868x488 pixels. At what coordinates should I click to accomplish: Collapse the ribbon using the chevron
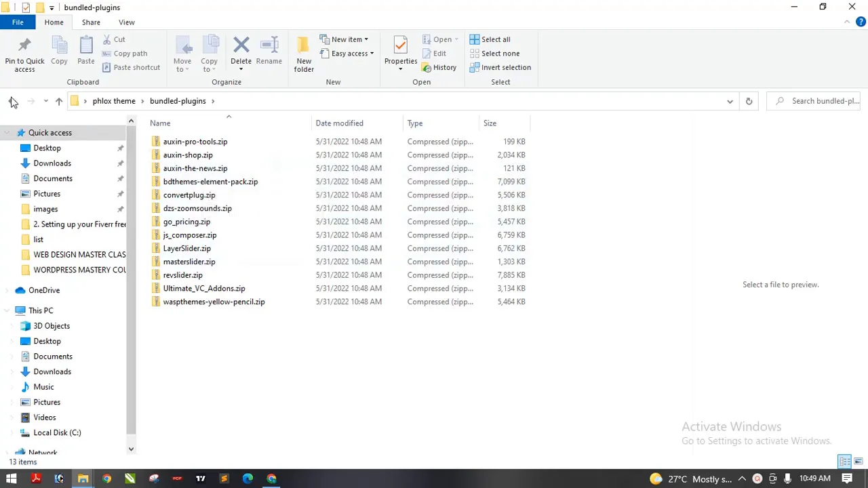[x=847, y=22]
